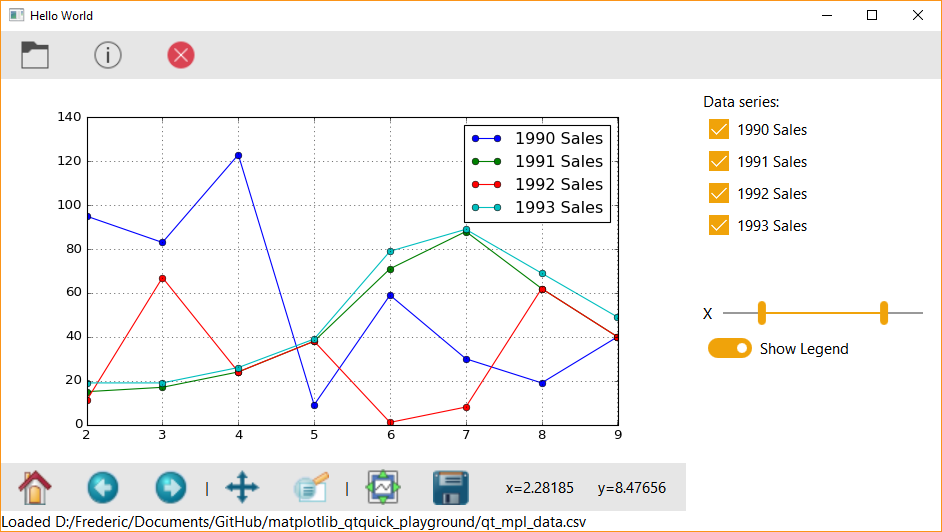Open the configure subplots icon

coord(383,487)
